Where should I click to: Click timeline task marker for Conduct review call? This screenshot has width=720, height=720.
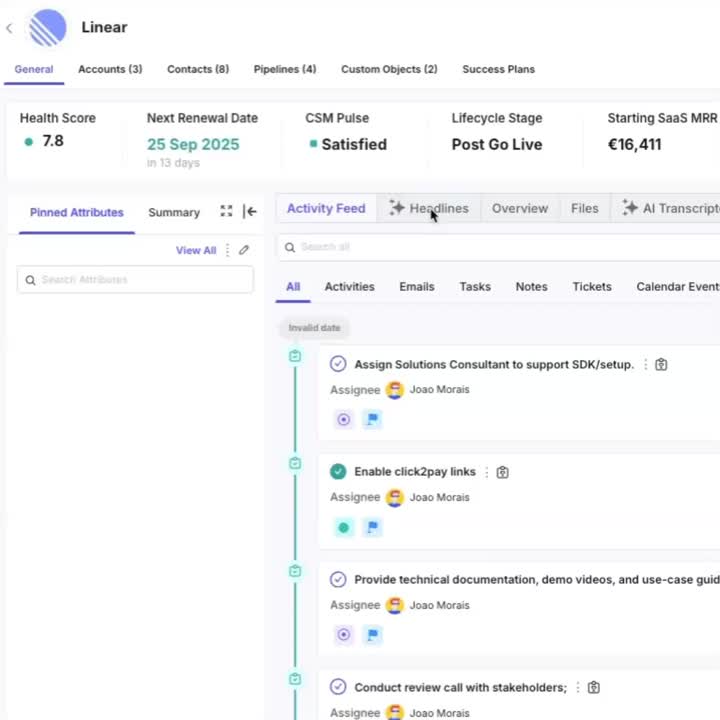click(295, 679)
